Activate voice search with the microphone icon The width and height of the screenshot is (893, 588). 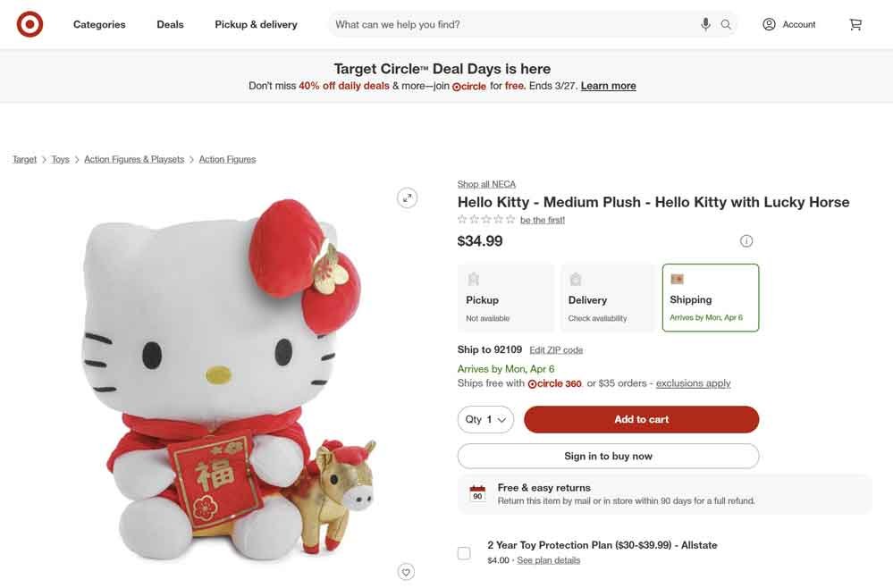tap(705, 24)
